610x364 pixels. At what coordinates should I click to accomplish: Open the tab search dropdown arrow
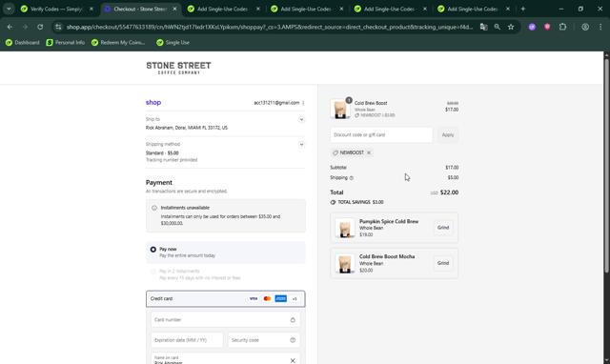(9, 9)
